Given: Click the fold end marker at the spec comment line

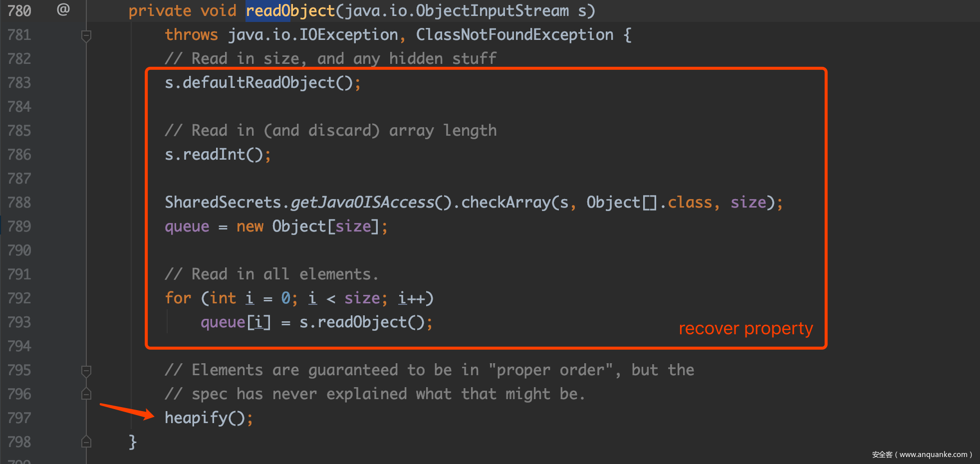Looking at the screenshot, I should click(x=86, y=394).
